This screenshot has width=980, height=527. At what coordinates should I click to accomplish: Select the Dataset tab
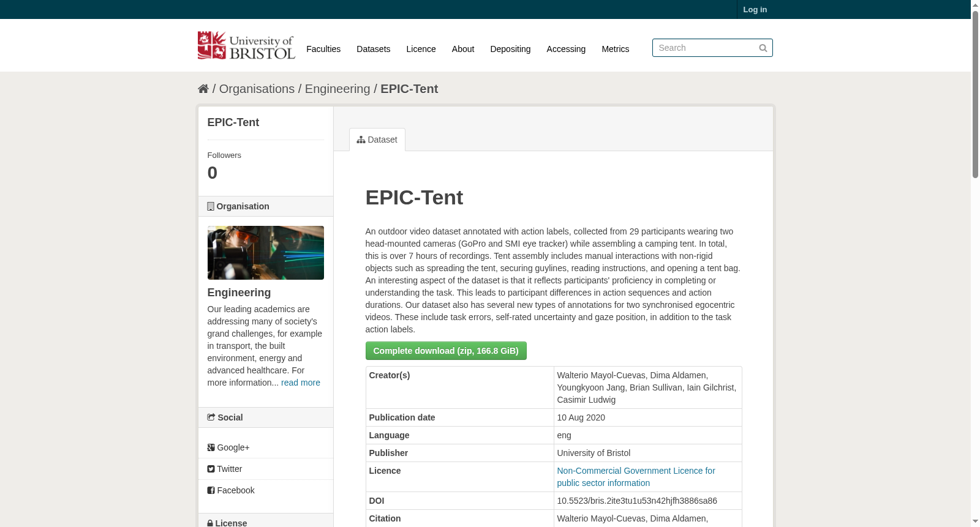(377, 140)
